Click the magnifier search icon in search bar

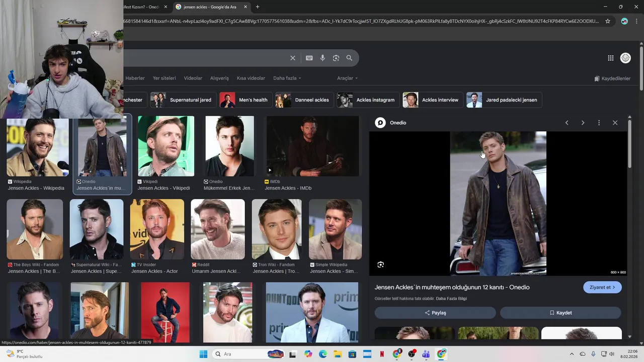(349, 58)
